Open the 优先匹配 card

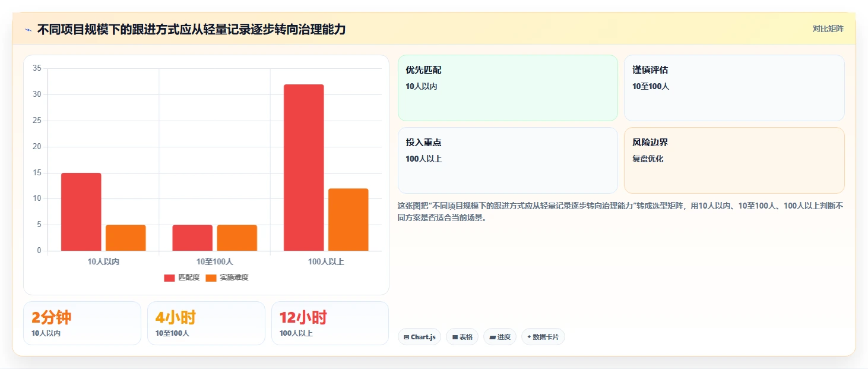(508, 88)
